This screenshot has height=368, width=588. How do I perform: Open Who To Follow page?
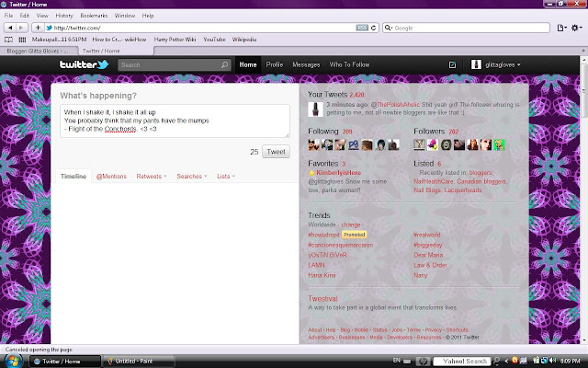pos(349,64)
